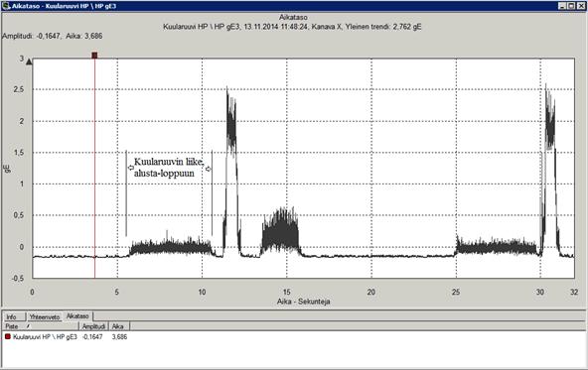Maximize the Aikataso window
The width and height of the screenshot is (588, 370).
click(571, 6)
